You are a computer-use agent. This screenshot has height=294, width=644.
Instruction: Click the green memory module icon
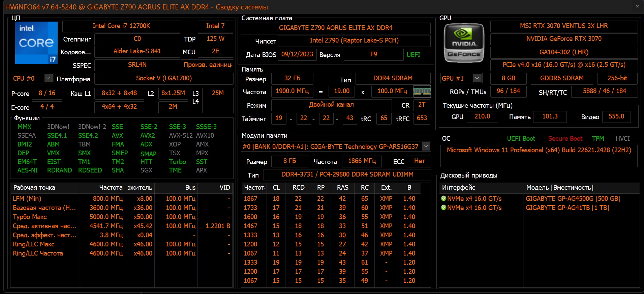tap(422, 91)
